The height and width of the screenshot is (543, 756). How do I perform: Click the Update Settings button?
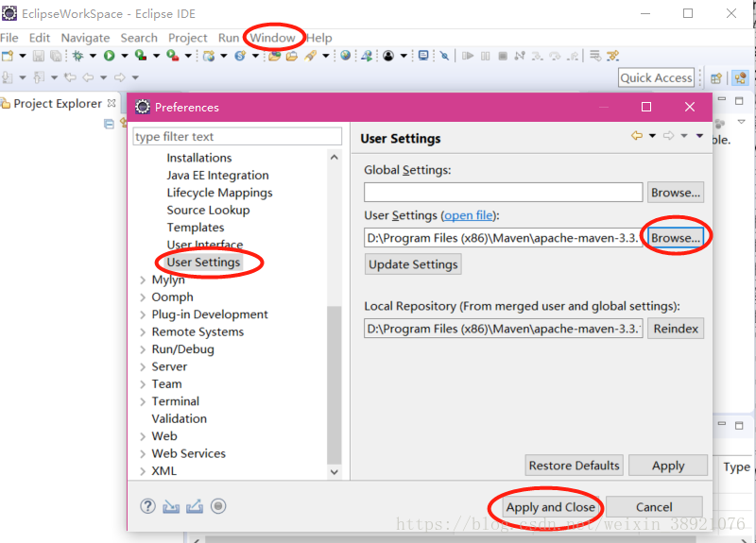pyautogui.click(x=413, y=264)
